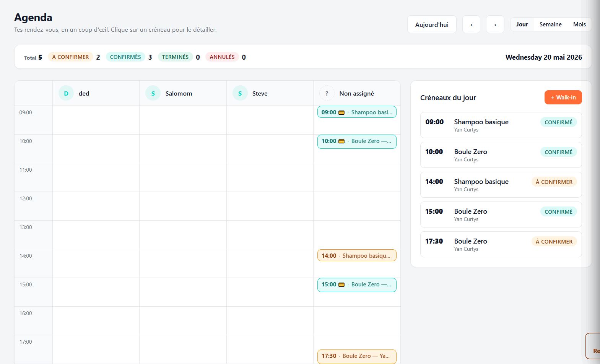Filter by TERMINÉS status badge
Screen dimensions: 600x364
click(x=175, y=57)
